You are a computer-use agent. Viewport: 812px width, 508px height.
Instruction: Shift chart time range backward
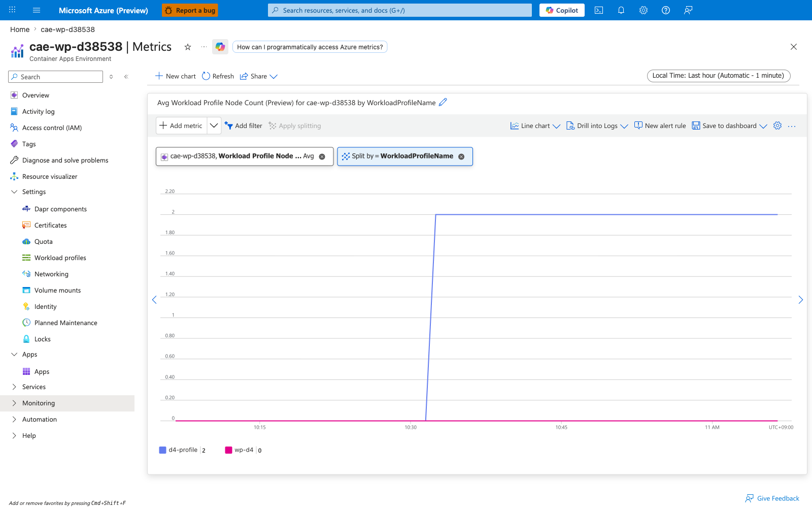coord(154,300)
